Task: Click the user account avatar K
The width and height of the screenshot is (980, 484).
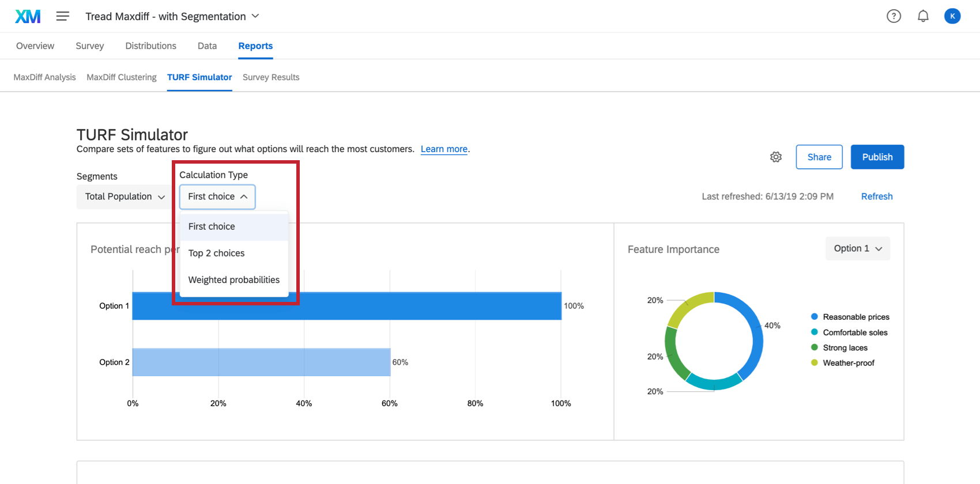Action: [x=952, y=17]
